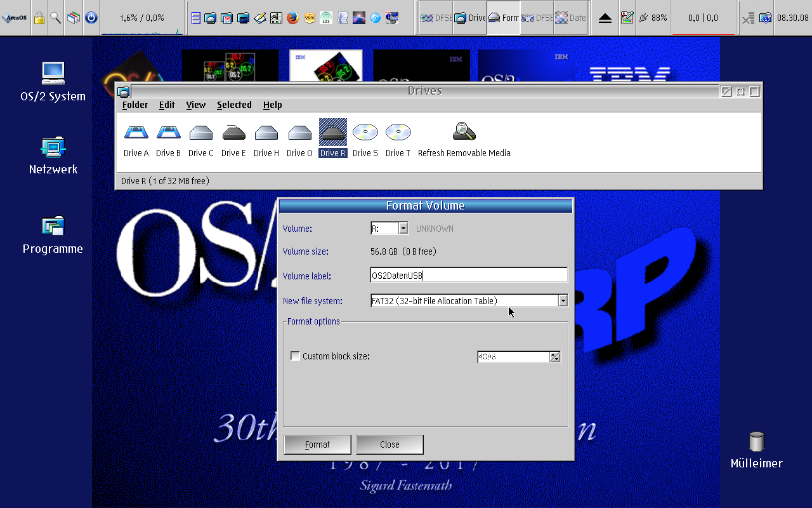Open the Netzwerk desktop icon
The width and height of the screenshot is (812, 508).
click(x=53, y=156)
